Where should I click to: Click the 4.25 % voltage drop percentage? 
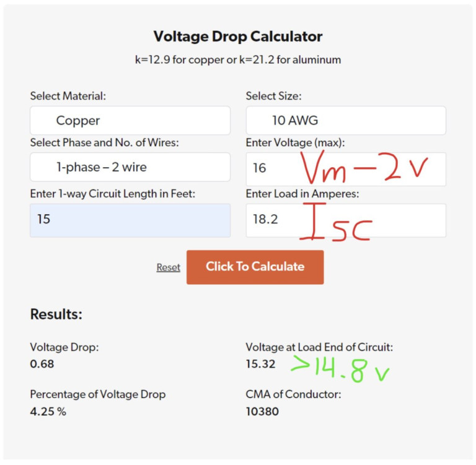point(48,411)
